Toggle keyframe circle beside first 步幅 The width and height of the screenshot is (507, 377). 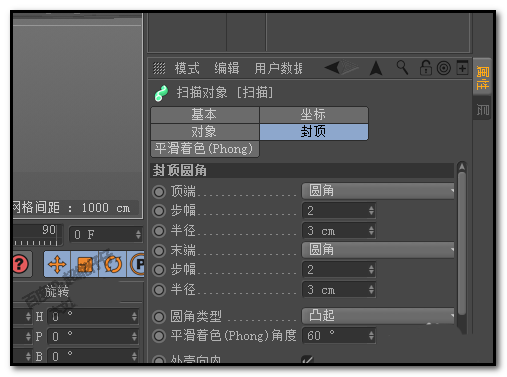[x=159, y=211]
